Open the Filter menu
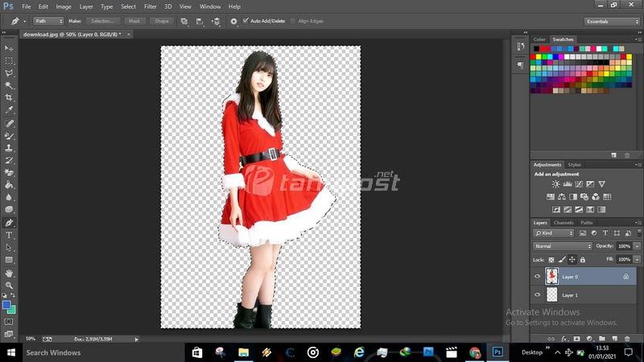644x362 pixels. 151,6
